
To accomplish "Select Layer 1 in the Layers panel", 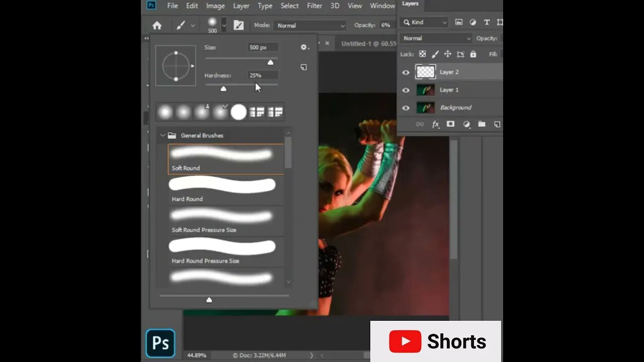I will 450,90.
